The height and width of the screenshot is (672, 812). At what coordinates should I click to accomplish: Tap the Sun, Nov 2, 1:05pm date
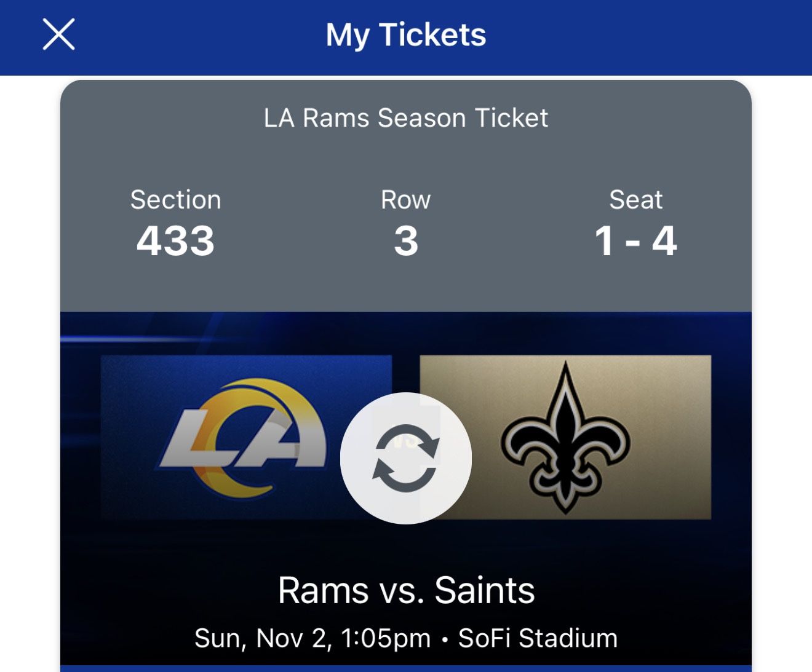(x=312, y=638)
